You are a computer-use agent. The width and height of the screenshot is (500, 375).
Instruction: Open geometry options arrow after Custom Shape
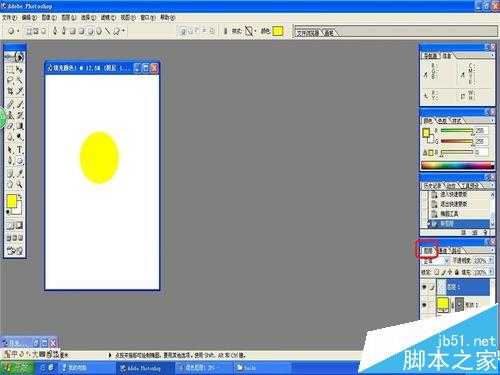(x=124, y=31)
